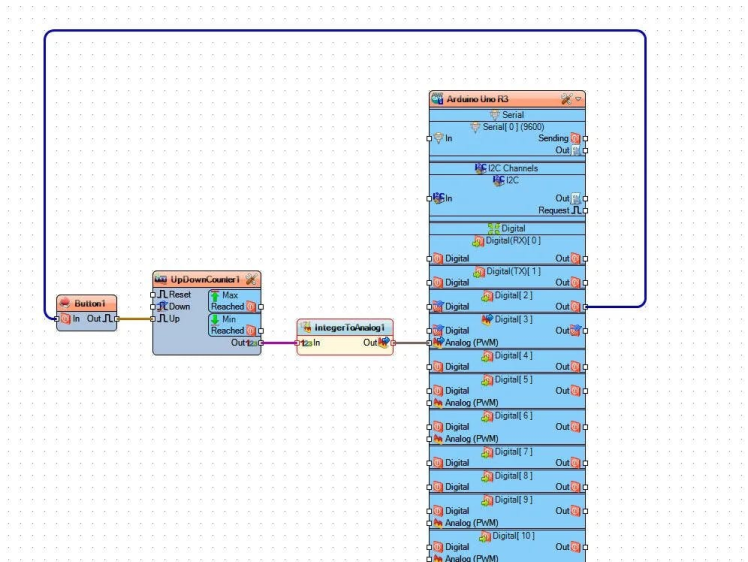This screenshot has width=748, height=562.
Task: Select the purple wire between counter and converter
Action: point(279,343)
